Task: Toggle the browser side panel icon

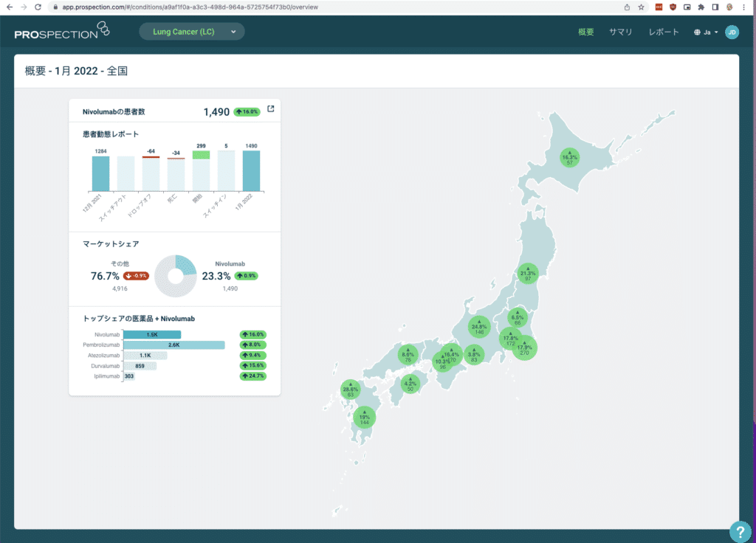Action: tap(715, 7)
